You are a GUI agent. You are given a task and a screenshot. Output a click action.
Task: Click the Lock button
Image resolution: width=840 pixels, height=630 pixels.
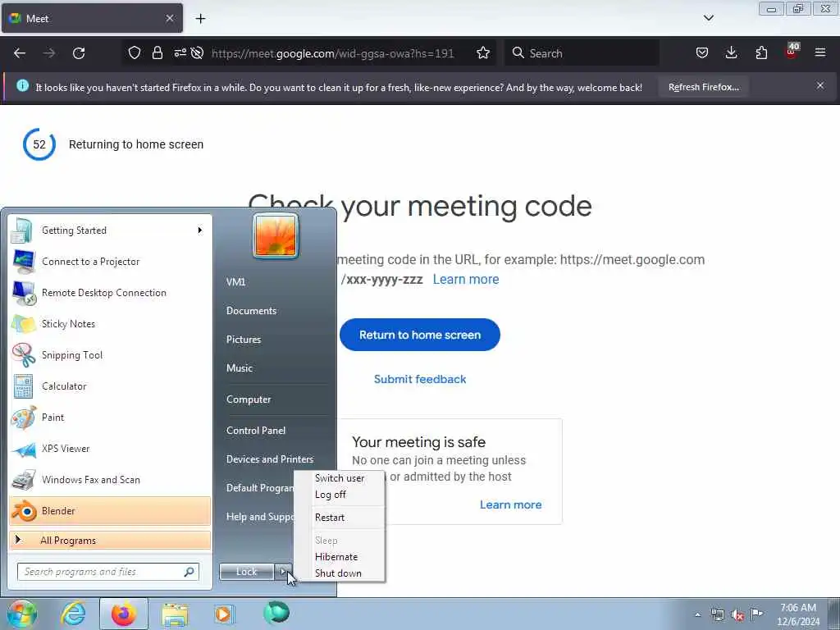pos(246,572)
